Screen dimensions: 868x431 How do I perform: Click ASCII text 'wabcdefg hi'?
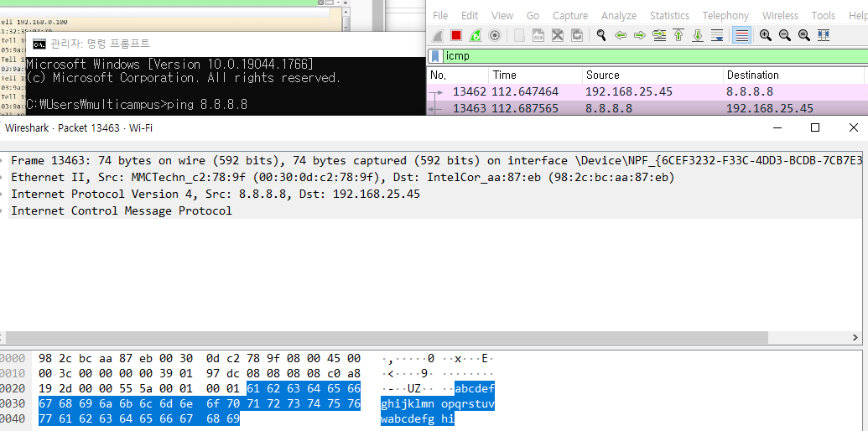coord(418,418)
